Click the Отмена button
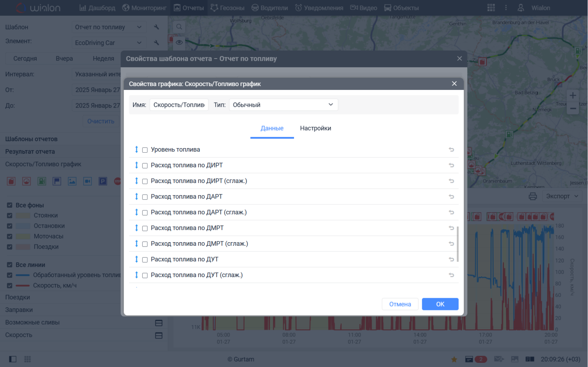The width and height of the screenshot is (588, 367). click(400, 304)
